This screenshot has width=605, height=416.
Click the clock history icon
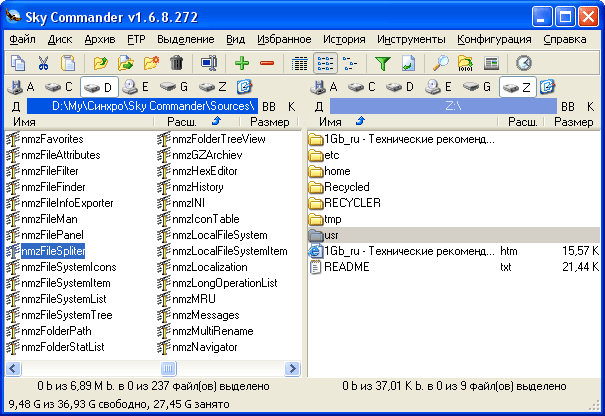524,63
